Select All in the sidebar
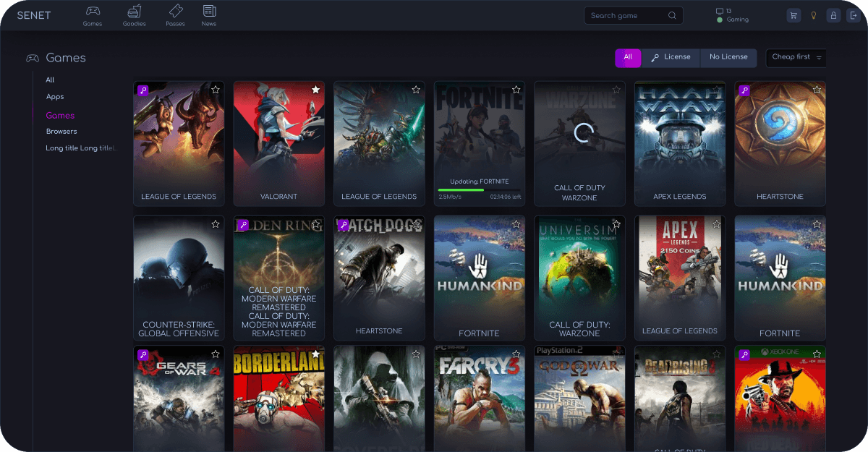868x452 pixels. click(x=50, y=80)
